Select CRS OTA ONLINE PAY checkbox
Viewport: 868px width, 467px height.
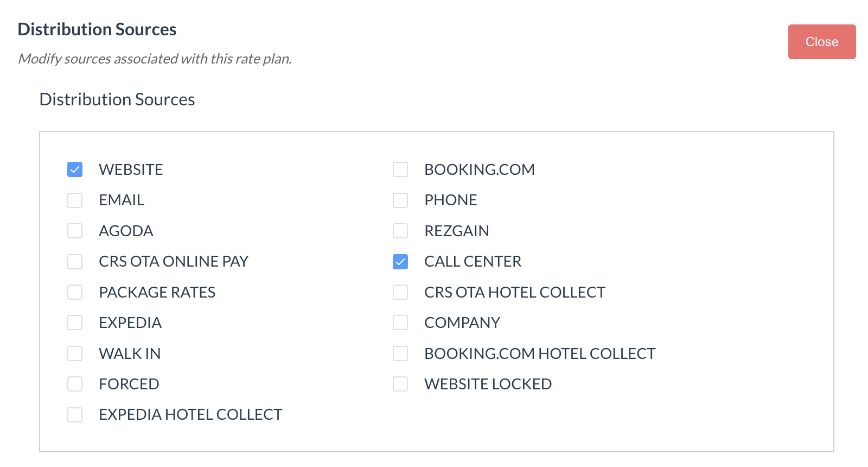[x=75, y=262]
